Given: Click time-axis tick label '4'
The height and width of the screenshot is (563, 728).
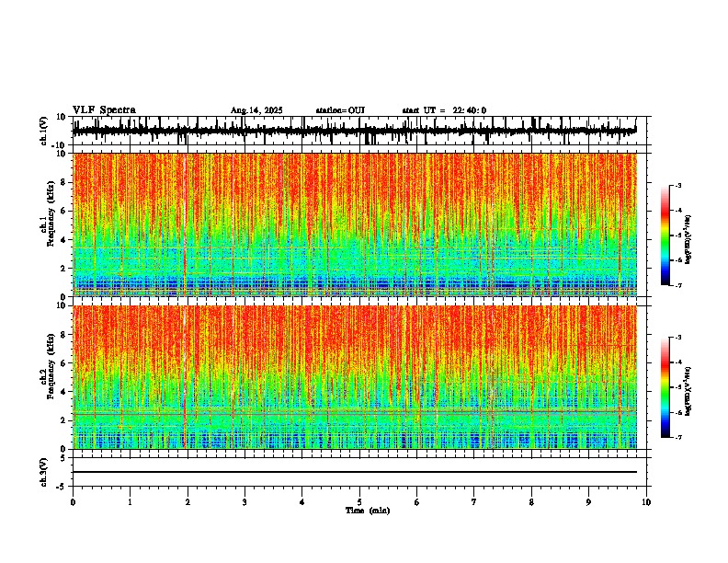Looking at the screenshot, I should coord(302,502).
